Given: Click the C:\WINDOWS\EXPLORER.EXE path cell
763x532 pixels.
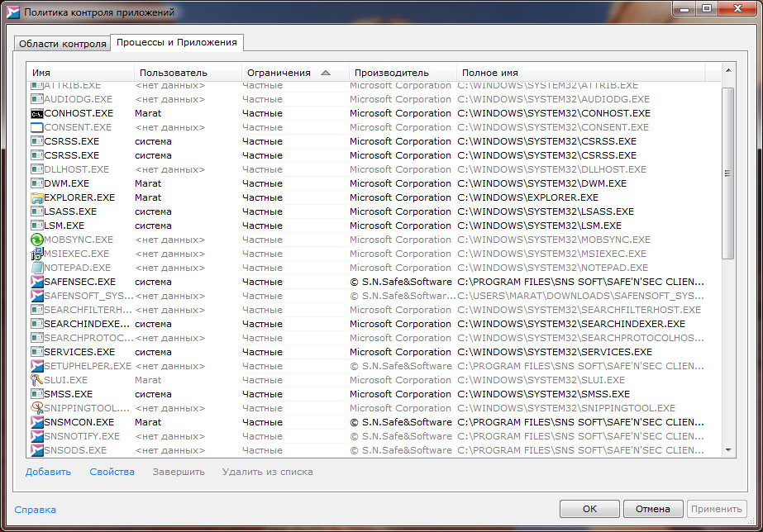Looking at the screenshot, I should click(528, 198).
